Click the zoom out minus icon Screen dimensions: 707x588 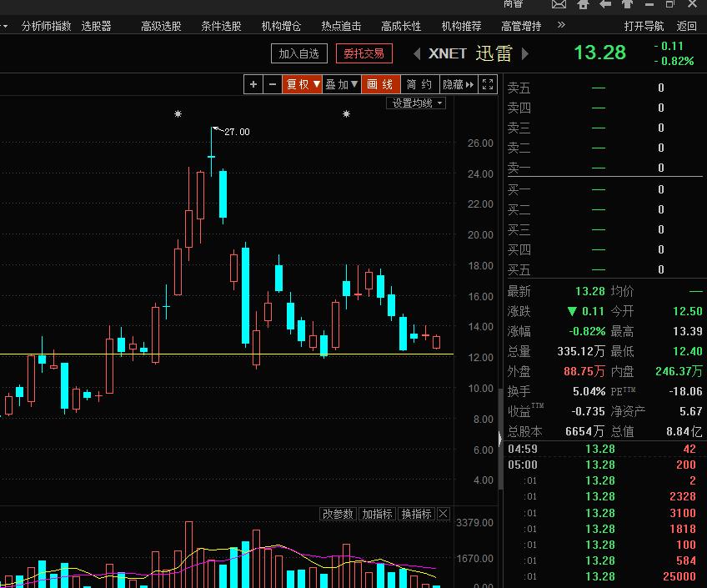pyautogui.click(x=273, y=84)
